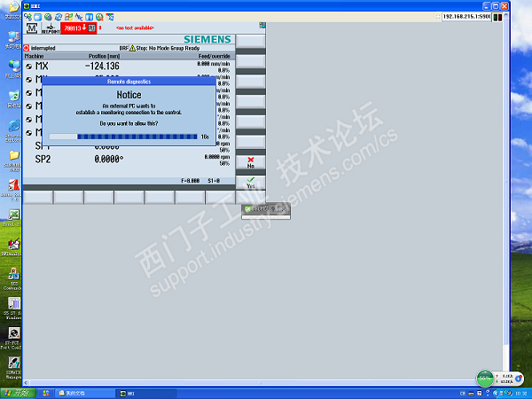Click the Windows flag icon in viewer toolbar
The height and width of the screenshot is (399, 532).
click(x=68, y=17)
